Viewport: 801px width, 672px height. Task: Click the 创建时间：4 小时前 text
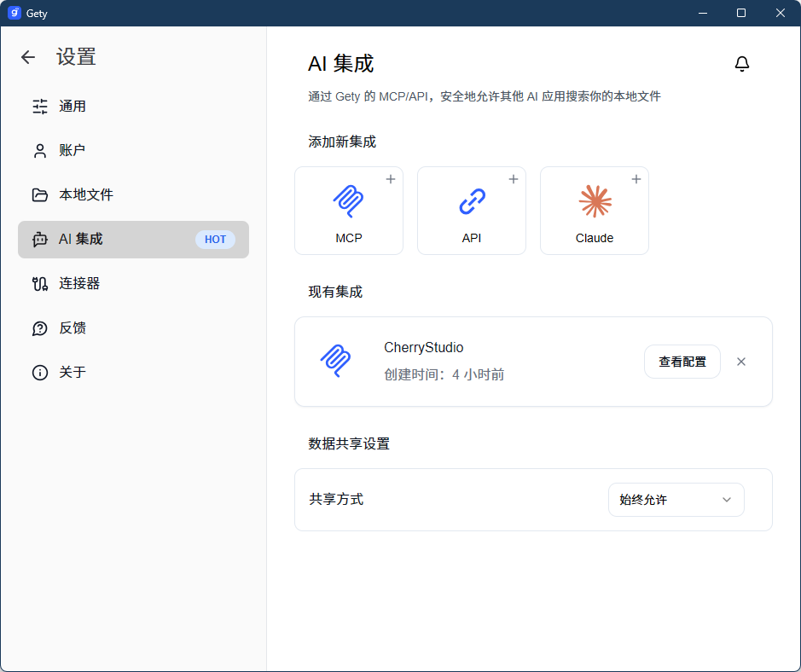(x=444, y=375)
